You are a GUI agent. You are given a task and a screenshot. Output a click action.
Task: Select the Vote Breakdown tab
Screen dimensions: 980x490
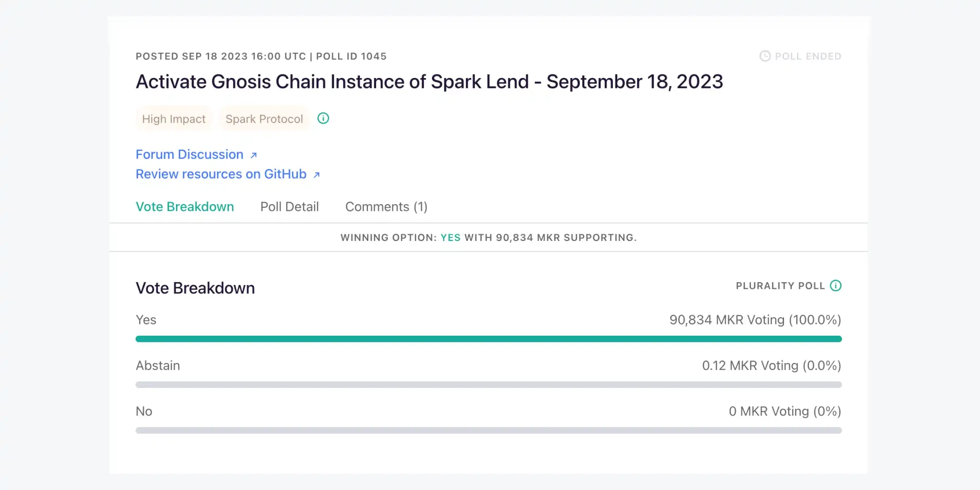click(x=184, y=206)
